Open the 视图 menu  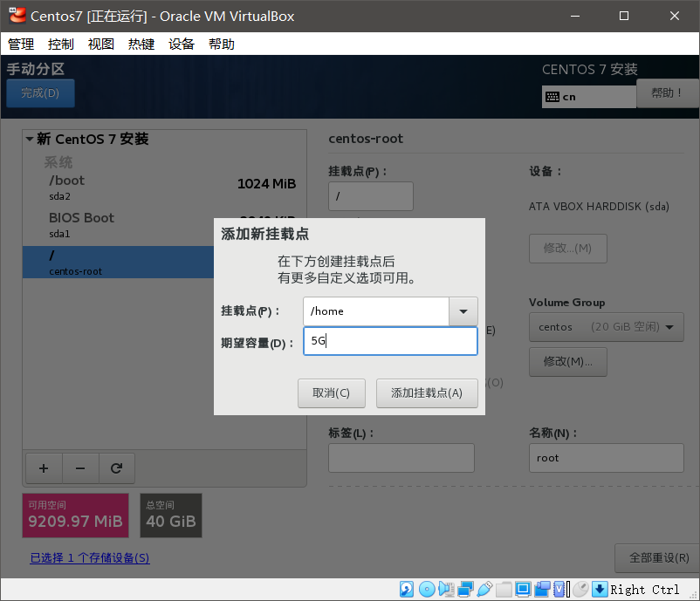click(100, 44)
